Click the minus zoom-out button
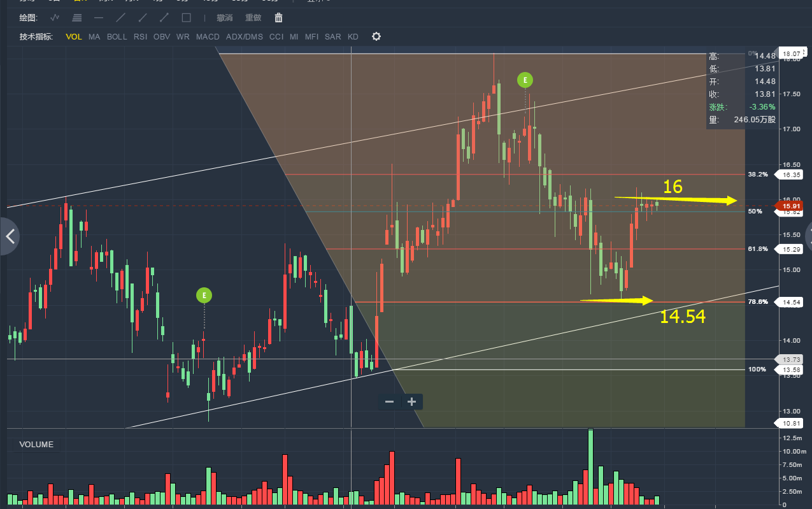 point(389,402)
